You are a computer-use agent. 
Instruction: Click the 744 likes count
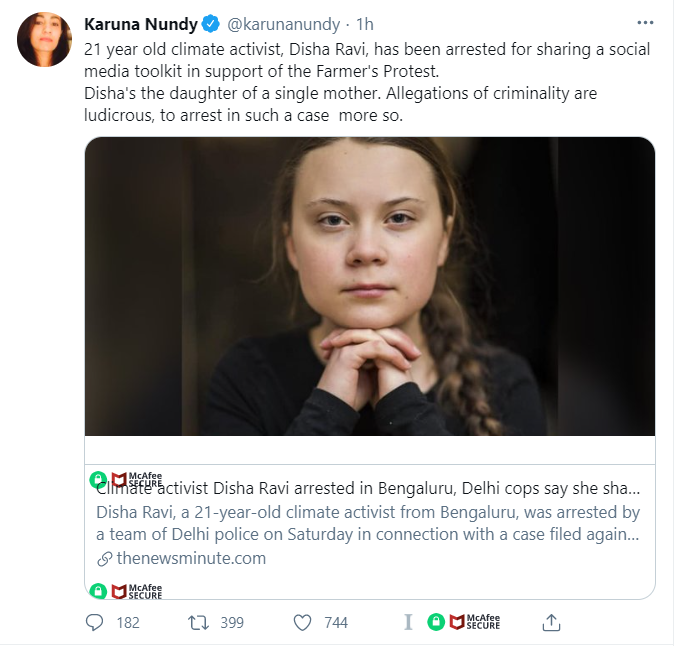[x=336, y=622]
